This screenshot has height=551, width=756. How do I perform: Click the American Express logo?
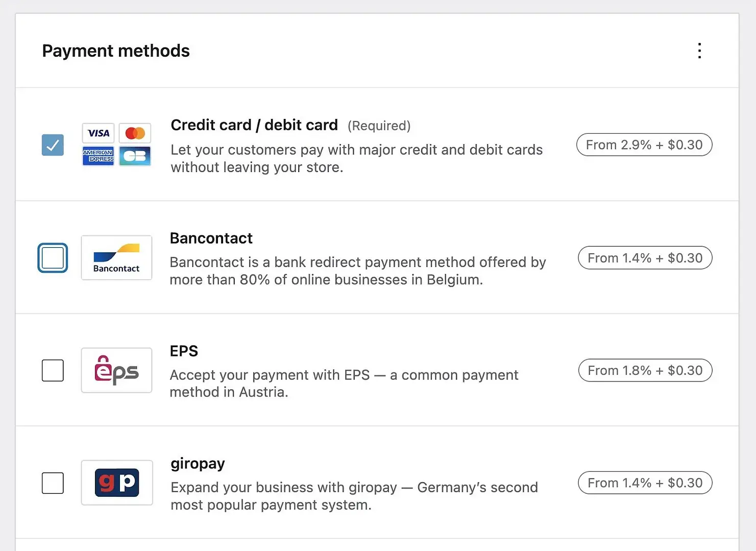[97, 156]
